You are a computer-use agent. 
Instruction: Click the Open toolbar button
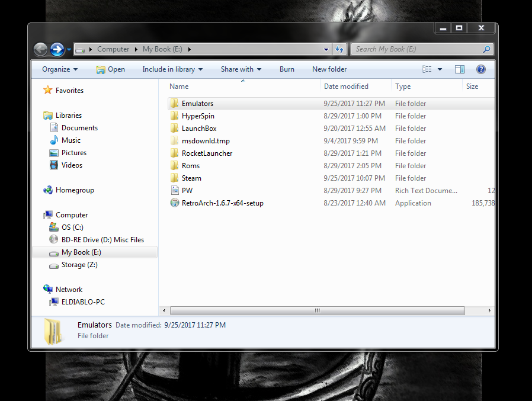tap(111, 69)
